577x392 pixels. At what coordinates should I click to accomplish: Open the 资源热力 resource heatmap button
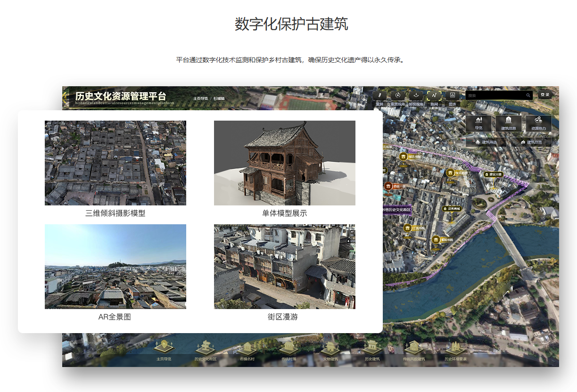tap(538, 123)
